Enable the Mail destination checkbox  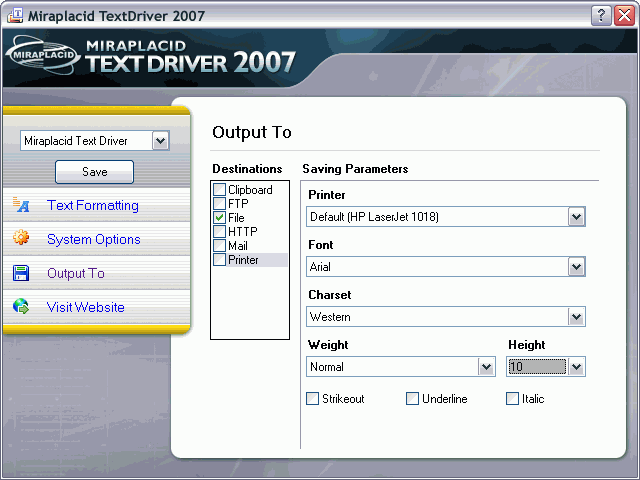coord(220,246)
